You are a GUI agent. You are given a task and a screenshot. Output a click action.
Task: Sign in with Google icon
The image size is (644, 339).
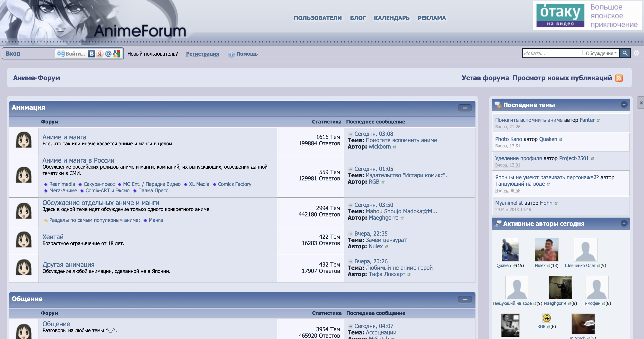[117, 54]
